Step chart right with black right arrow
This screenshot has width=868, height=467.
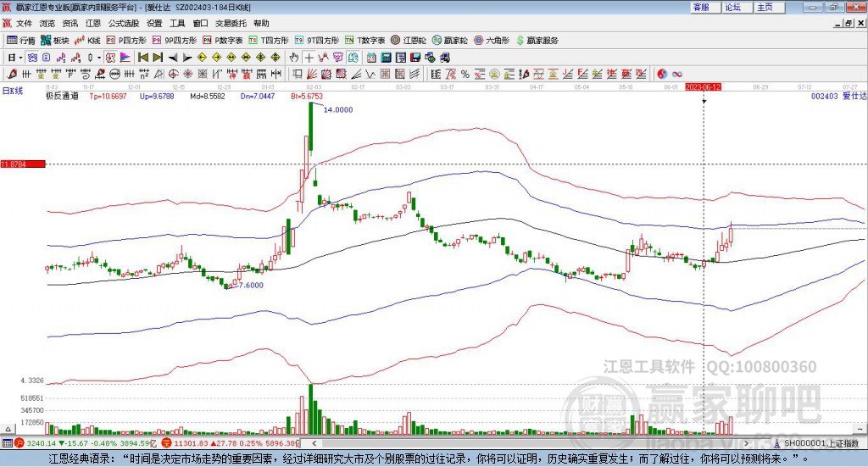(x=187, y=58)
